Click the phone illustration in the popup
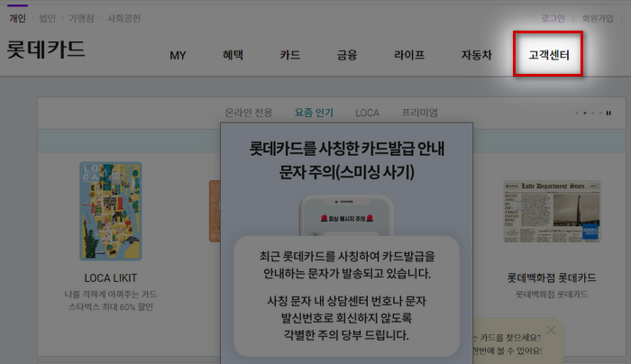 pyautogui.click(x=346, y=215)
